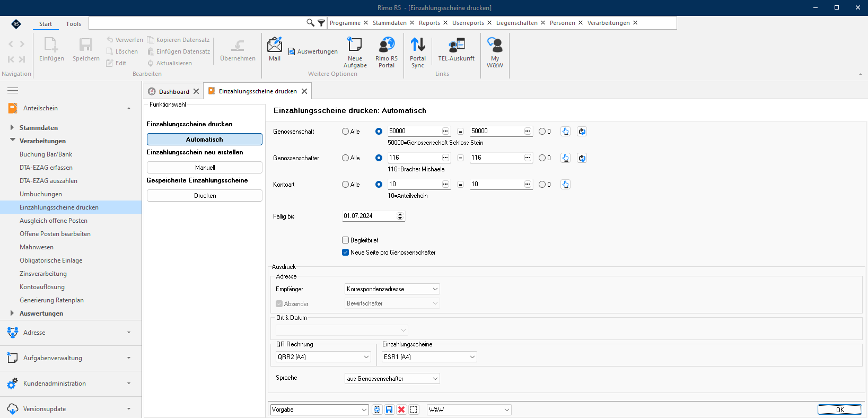The width and height of the screenshot is (868, 418).
Task: Select Alle for Kontoart
Action: 346,185
